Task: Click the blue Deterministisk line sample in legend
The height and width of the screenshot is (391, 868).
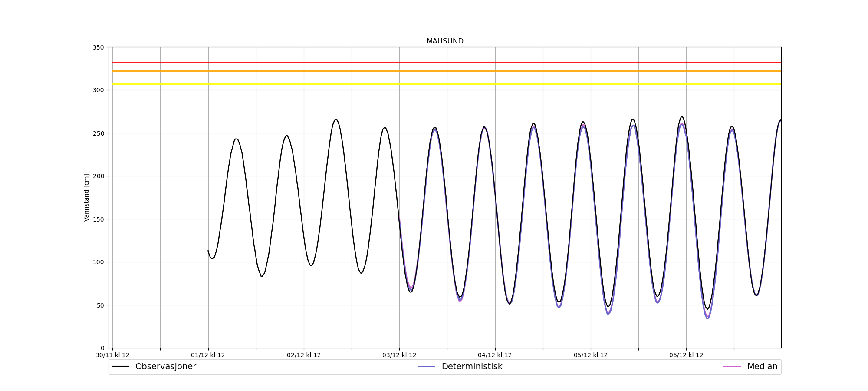Action: click(x=426, y=367)
